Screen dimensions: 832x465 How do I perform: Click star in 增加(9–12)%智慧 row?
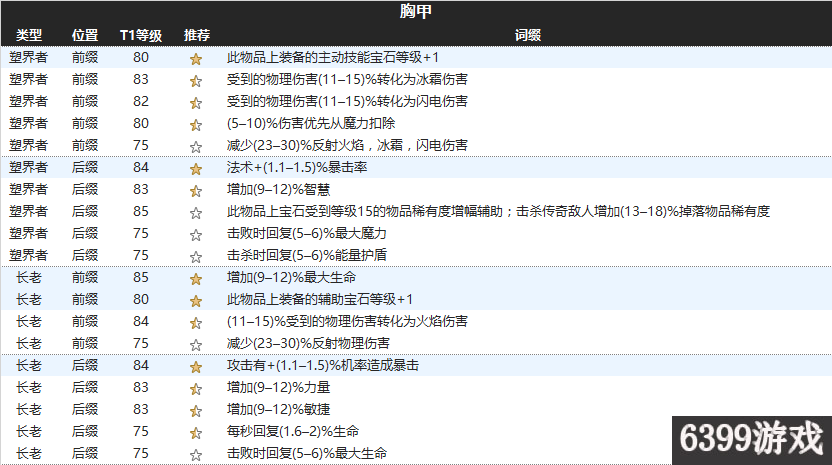tap(196, 191)
